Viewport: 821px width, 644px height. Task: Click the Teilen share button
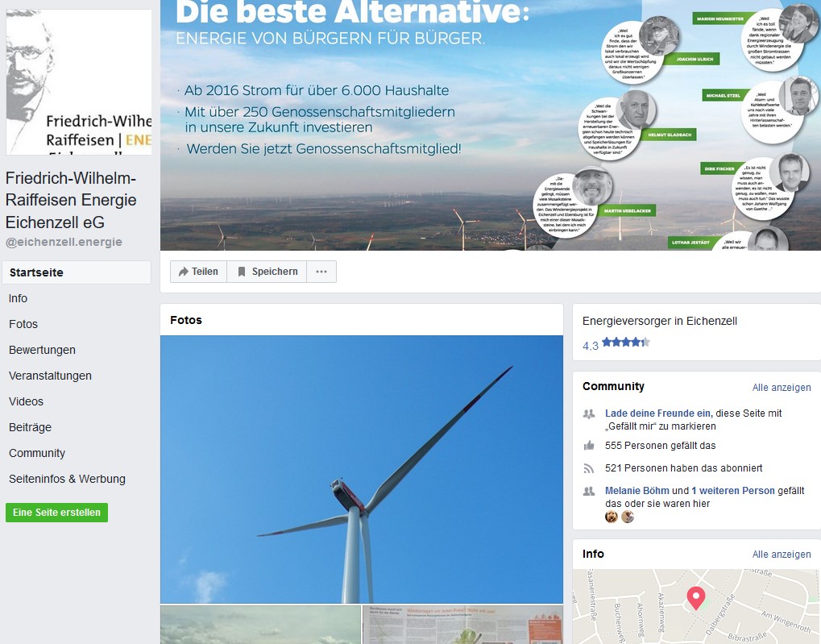click(198, 272)
